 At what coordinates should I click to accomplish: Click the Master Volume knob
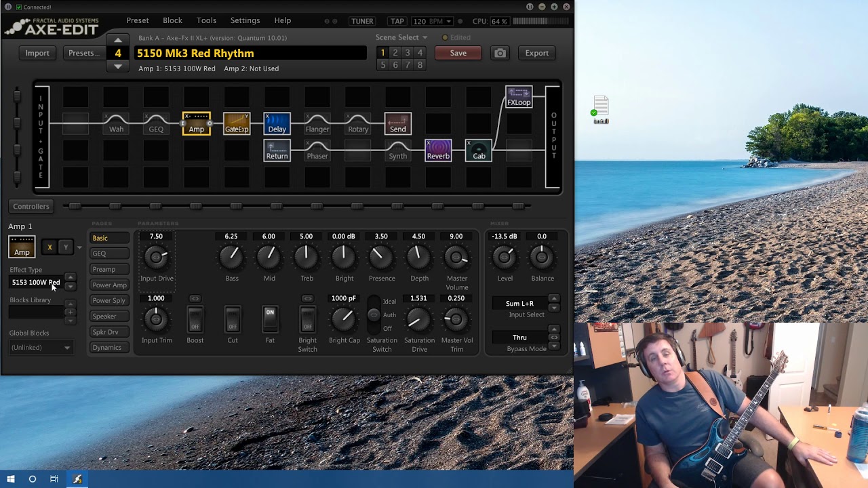coord(457,257)
